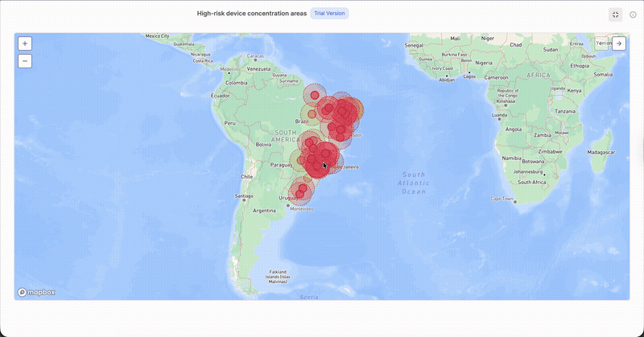Click the 'Colombia' country label
The image size is (644, 337).
(237, 83)
